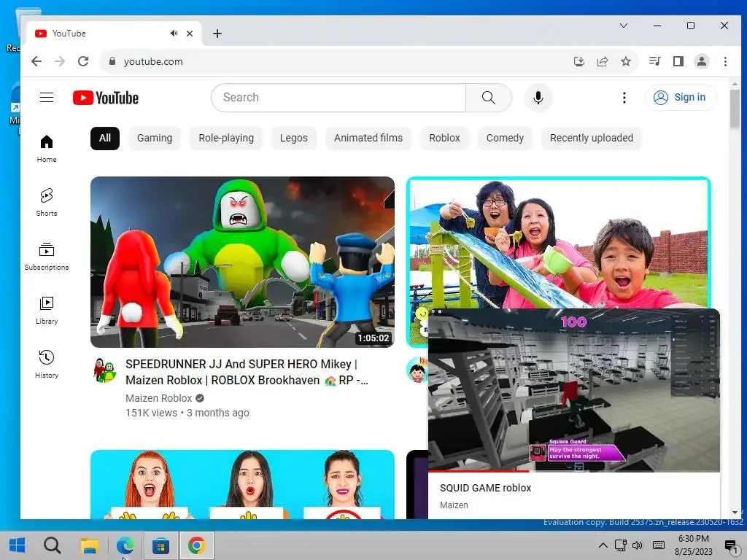Start voice search with microphone icon
The height and width of the screenshot is (560, 747).
(x=538, y=98)
